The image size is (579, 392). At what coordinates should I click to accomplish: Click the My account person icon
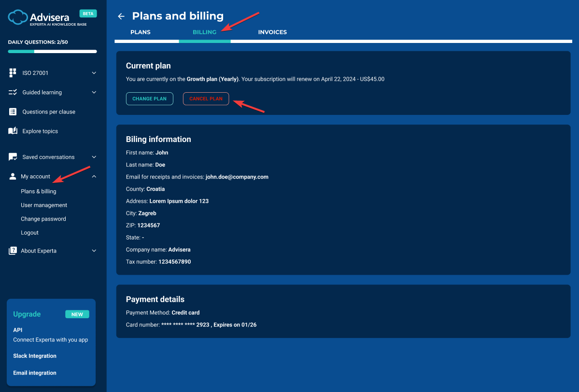tap(13, 177)
